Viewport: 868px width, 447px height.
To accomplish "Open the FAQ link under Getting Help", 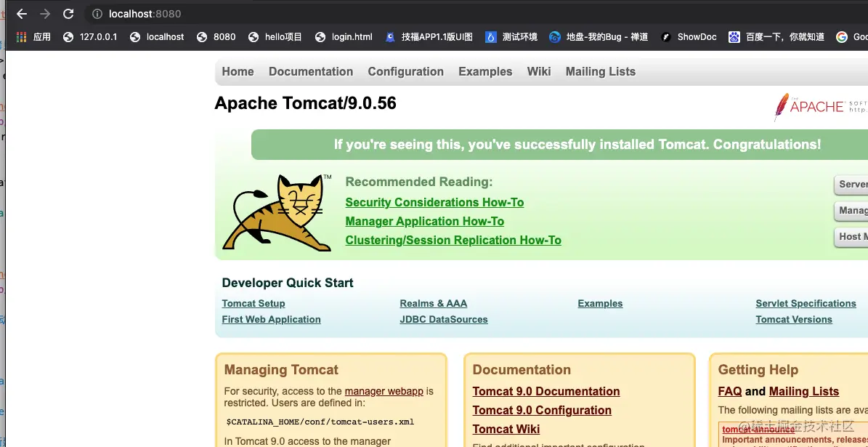I will 729,392.
